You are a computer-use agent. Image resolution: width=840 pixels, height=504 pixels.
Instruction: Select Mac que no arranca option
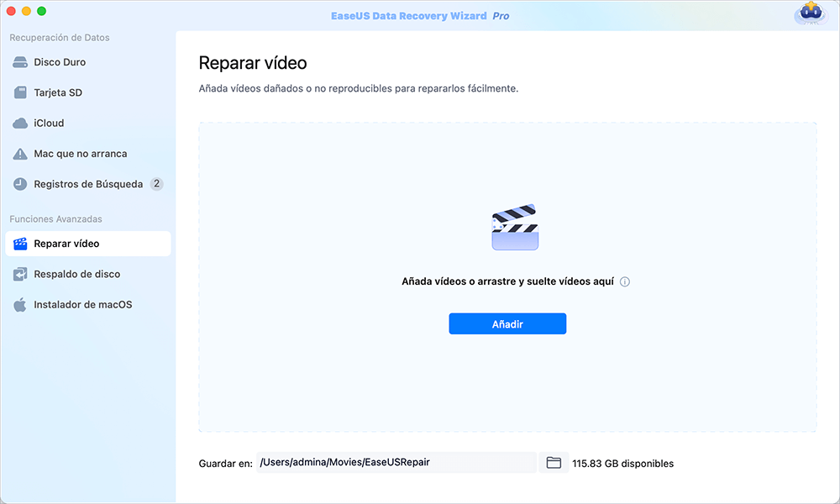(88, 154)
